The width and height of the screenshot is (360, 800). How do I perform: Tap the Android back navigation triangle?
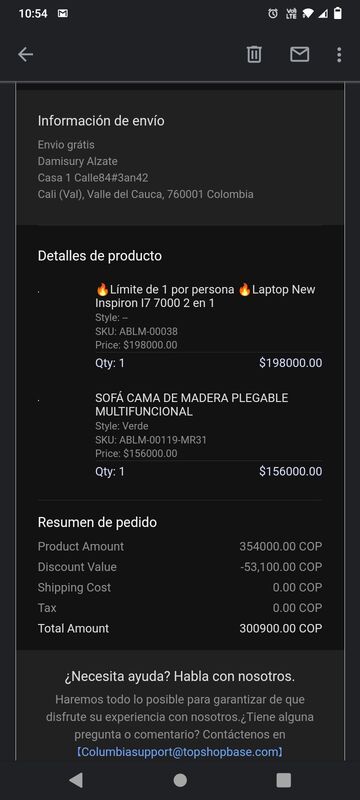[x=76, y=780]
